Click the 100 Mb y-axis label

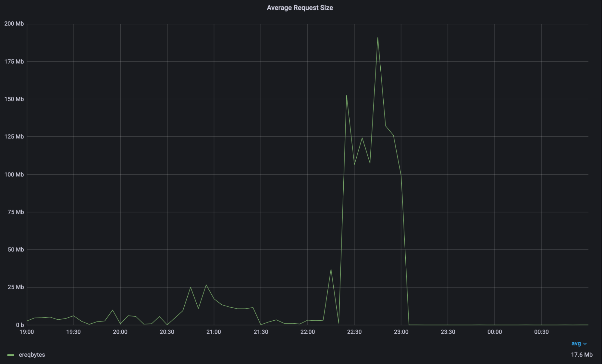(x=14, y=175)
